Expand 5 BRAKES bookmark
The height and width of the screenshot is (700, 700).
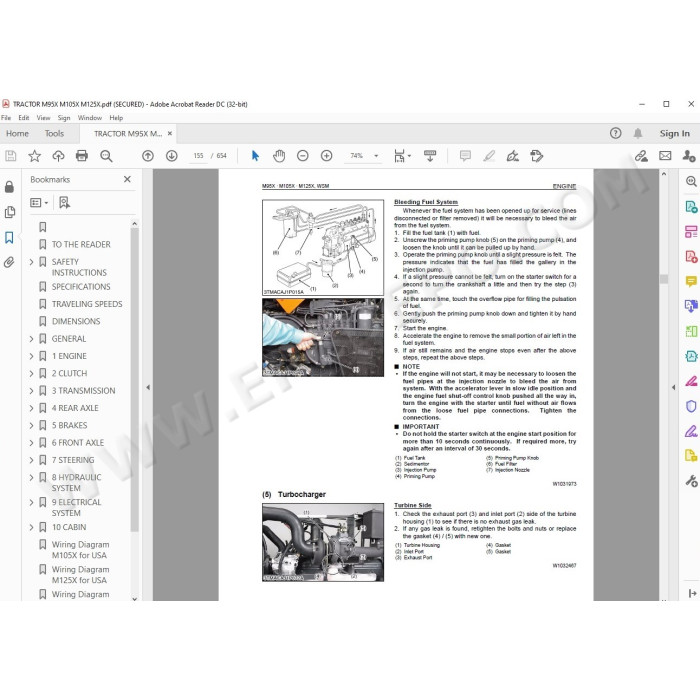(x=31, y=425)
